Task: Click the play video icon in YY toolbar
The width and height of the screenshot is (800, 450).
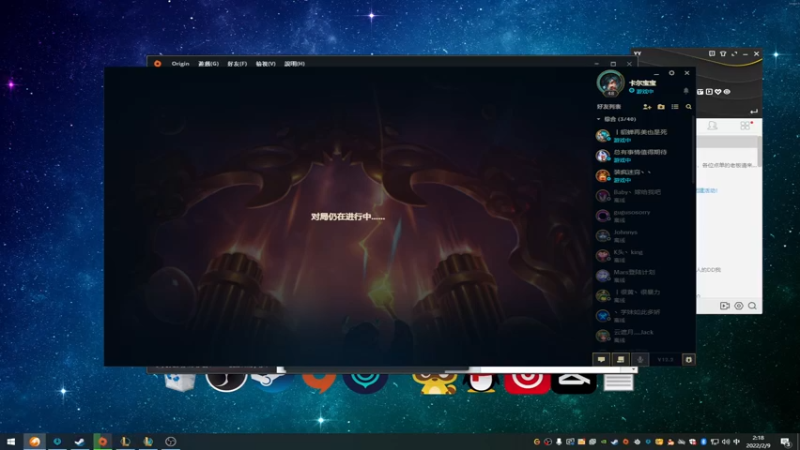Action: coord(709,92)
